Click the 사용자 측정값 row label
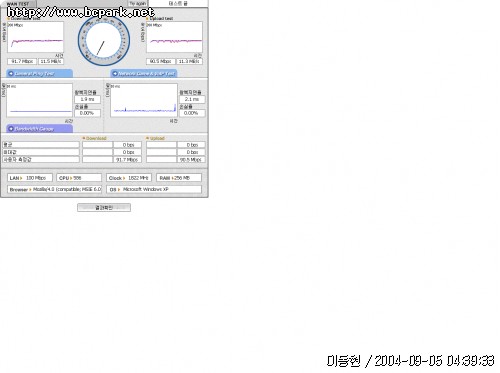500x373 pixels. 41,159
